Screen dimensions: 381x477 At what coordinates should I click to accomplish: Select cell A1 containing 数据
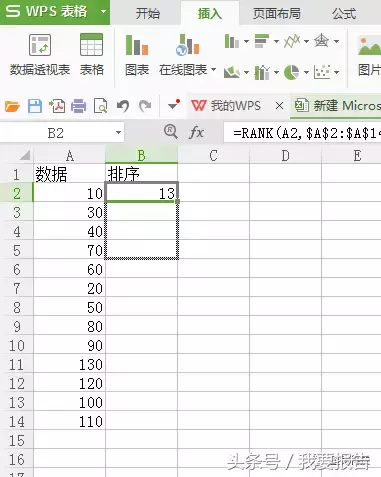click(x=69, y=174)
